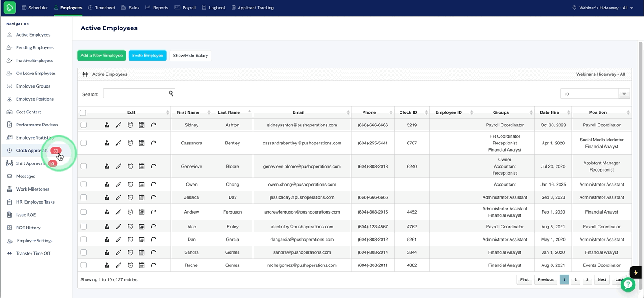
Task: Open the Reports tab
Action: pyautogui.click(x=157, y=8)
